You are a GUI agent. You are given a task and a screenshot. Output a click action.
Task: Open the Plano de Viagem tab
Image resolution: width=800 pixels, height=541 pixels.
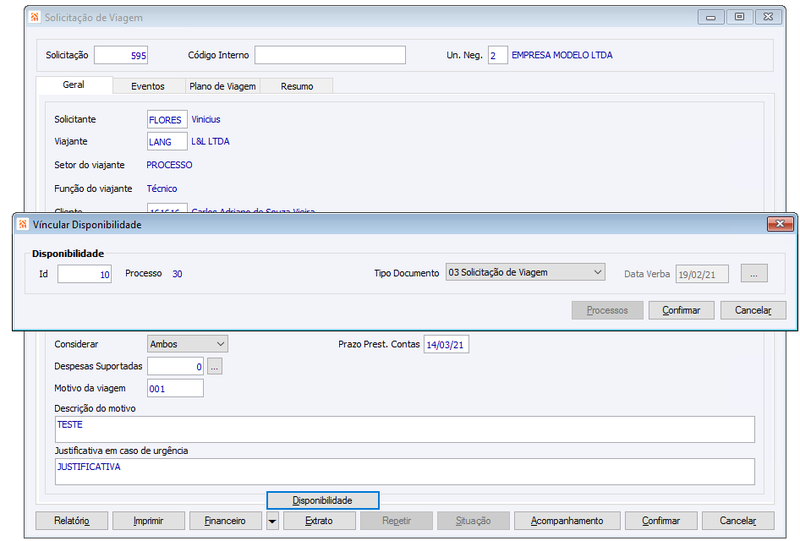pyautogui.click(x=222, y=86)
